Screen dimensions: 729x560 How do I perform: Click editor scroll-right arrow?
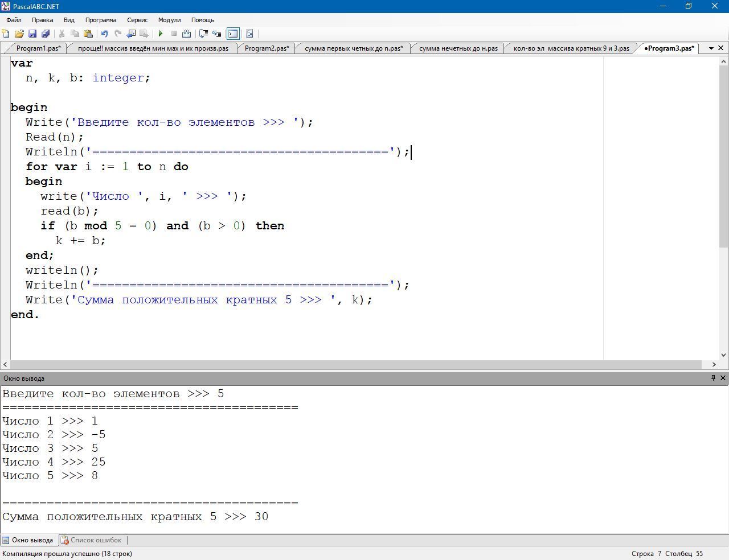(x=714, y=364)
